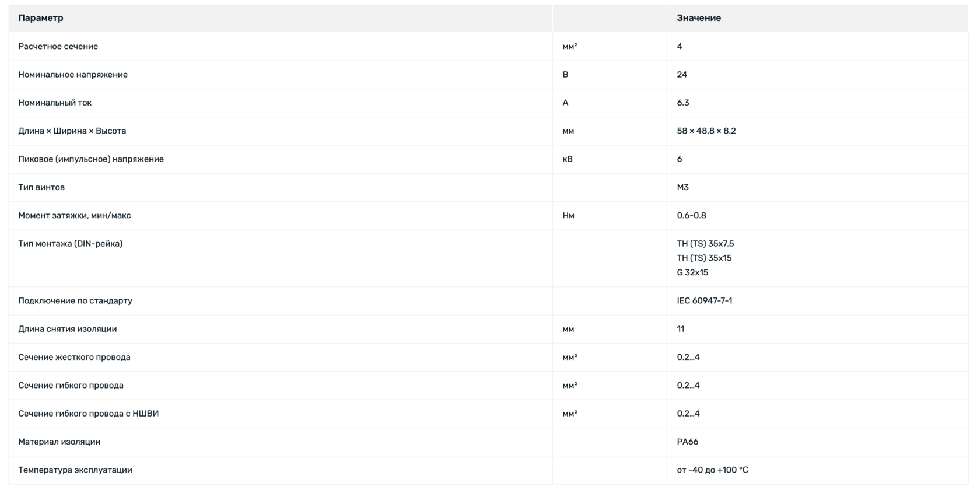This screenshot has width=980, height=497.
Task: Click the TH (TS) 35x15 mounting value
Action: coord(703,258)
